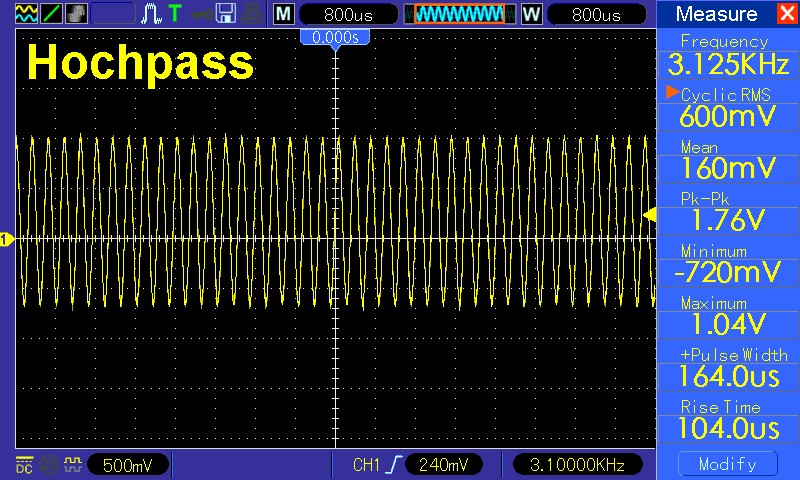The image size is (800, 480).
Task: Select the Maximum 1.04V measurement
Action: tap(728, 316)
